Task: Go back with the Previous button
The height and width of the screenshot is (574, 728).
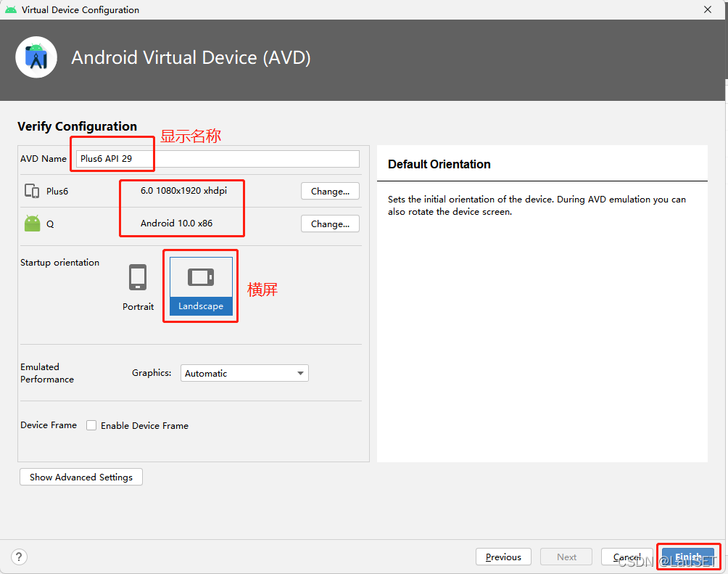Action: 503,557
